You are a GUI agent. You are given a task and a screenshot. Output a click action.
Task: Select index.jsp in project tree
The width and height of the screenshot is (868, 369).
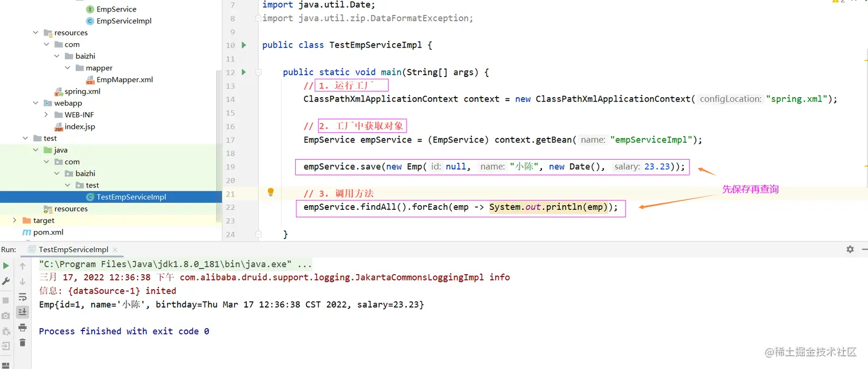click(80, 127)
